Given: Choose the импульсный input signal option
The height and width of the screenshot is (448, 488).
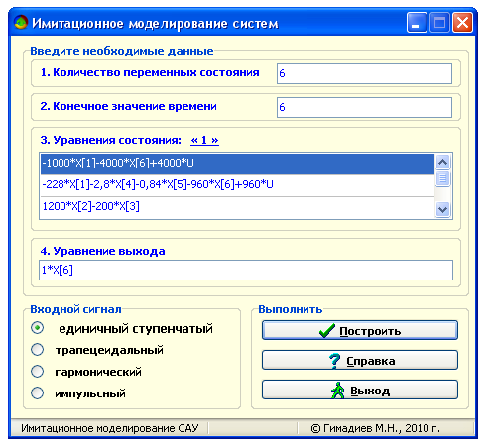Looking at the screenshot, I should pyautogui.click(x=37, y=393).
